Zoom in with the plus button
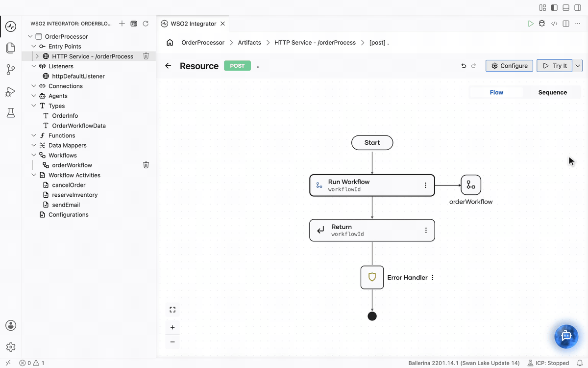Screen dimensions: 588x368 (x=172, y=327)
